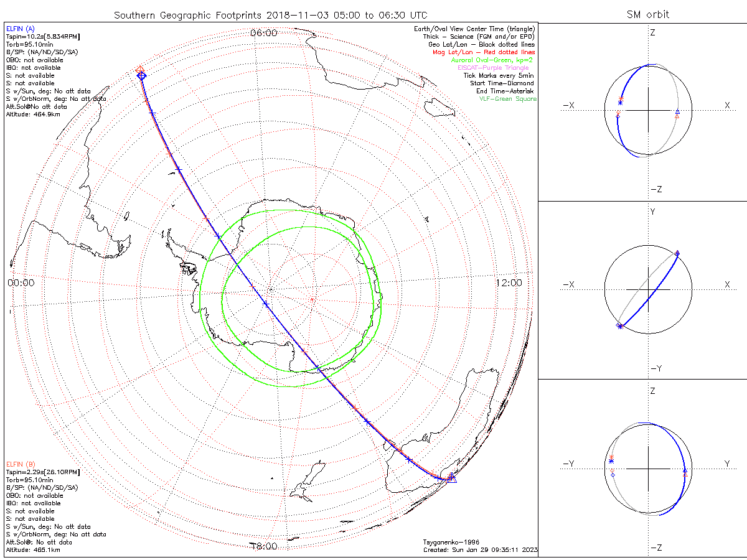This screenshot has width=747, height=560.
Task: Click the SM orbit panel title
Action: [x=648, y=14]
